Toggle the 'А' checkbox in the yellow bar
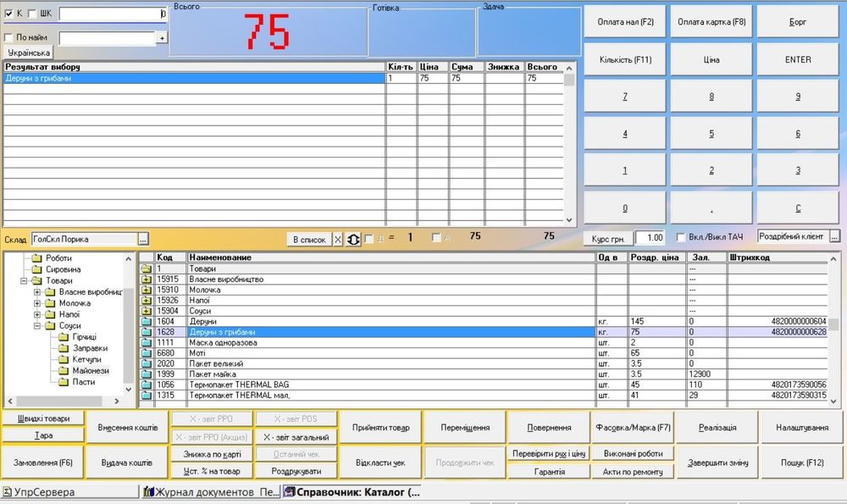The image size is (847, 504). click(x=436, y=238)
